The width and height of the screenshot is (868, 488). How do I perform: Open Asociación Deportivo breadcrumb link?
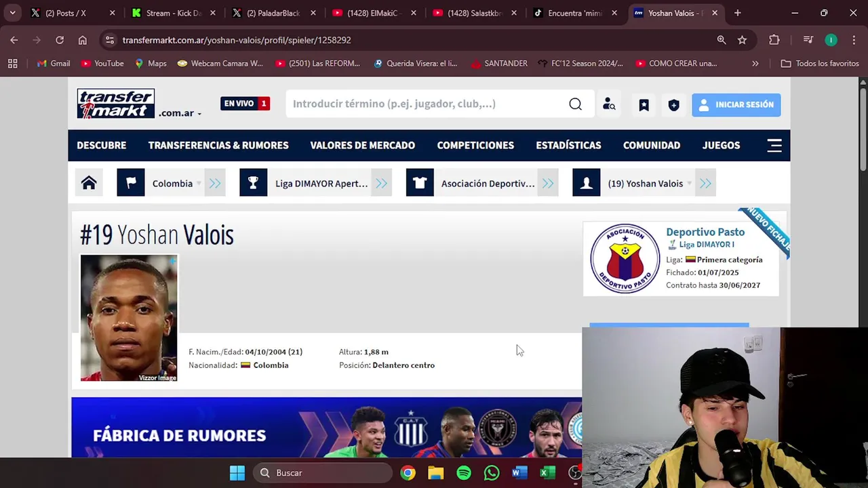pos(488,184)
